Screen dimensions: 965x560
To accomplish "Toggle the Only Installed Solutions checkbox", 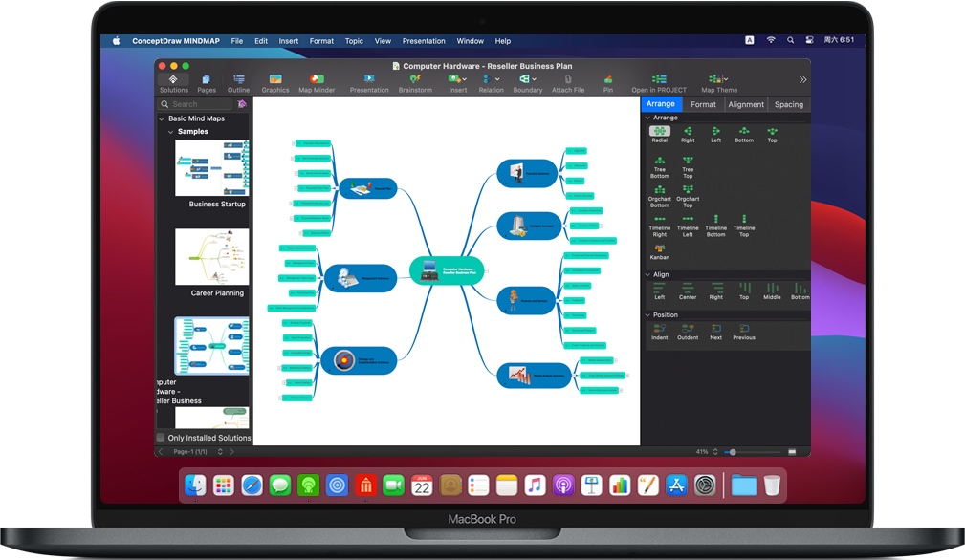I will click(x=161, y=437).
